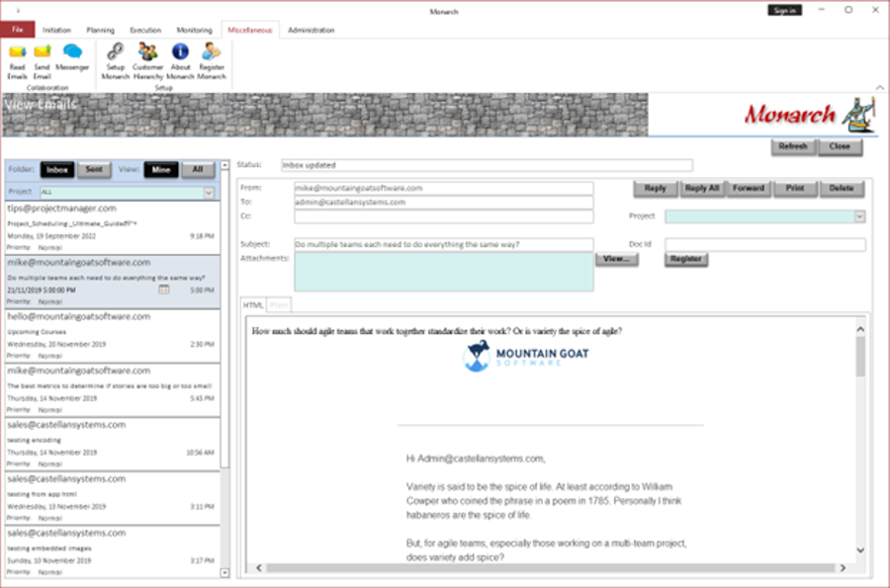Show the About Monarch info icon

tap(181, 61)
